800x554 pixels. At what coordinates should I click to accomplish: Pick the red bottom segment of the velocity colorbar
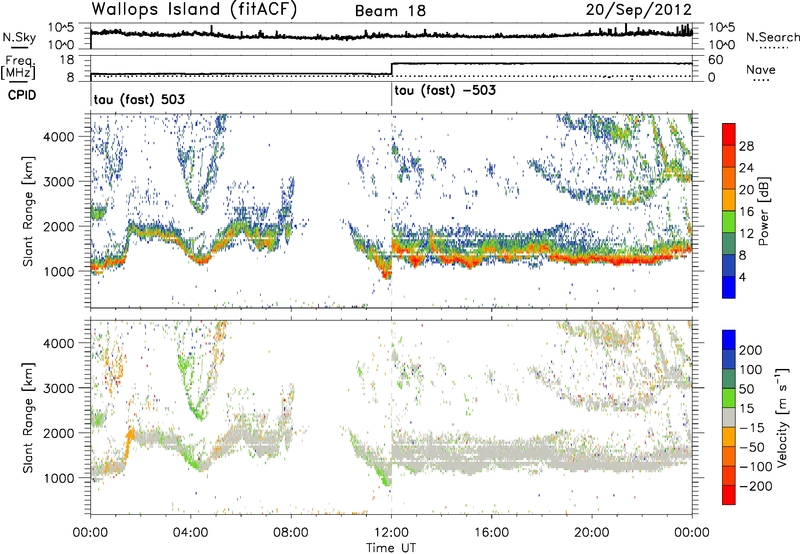[729, 495]
